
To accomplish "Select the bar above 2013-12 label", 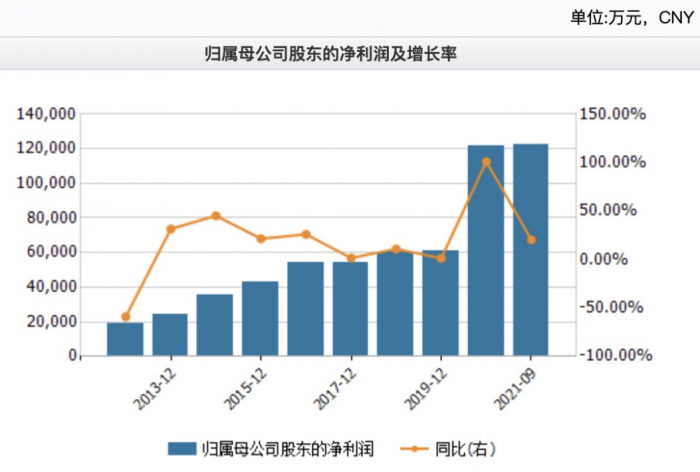I will click(170, 334).
